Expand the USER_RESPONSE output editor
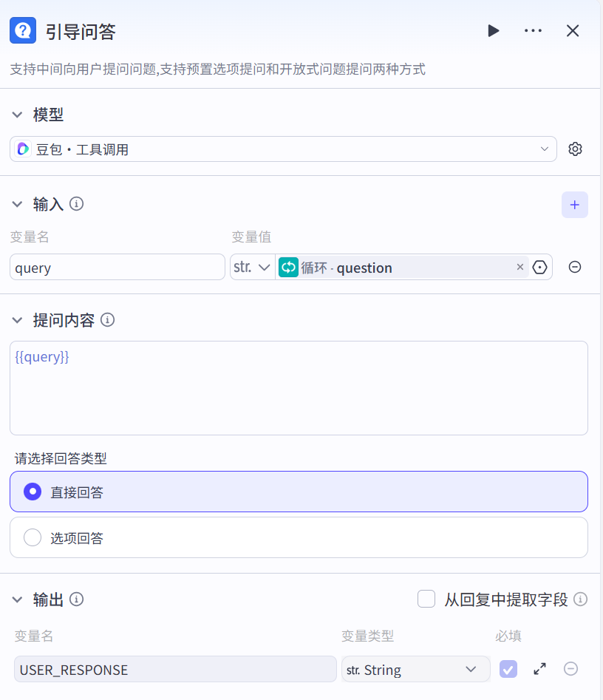603x700 pixels. click(539, 669)
